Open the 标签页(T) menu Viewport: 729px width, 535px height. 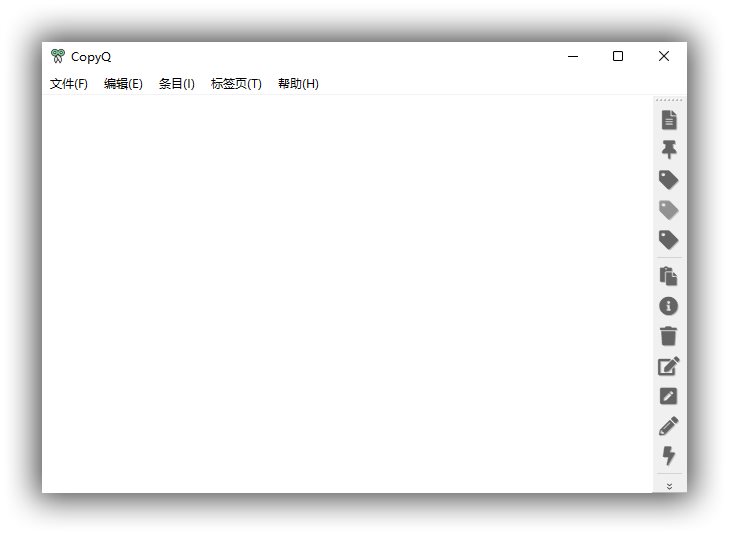[x=236, y=84]
